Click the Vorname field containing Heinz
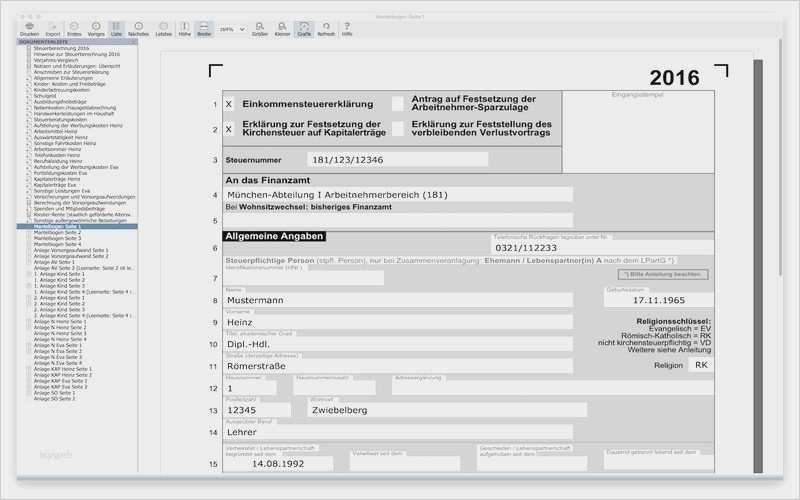 click(x=397, y=322)
